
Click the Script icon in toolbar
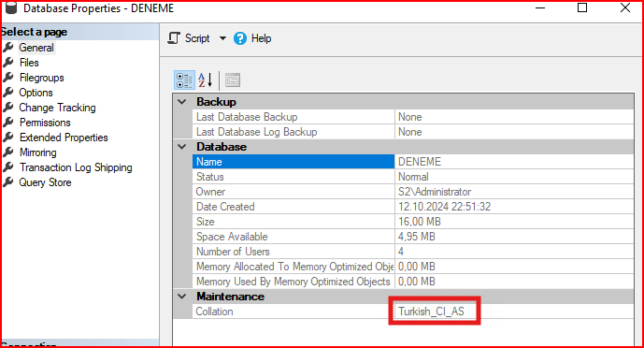pos(174,38)
